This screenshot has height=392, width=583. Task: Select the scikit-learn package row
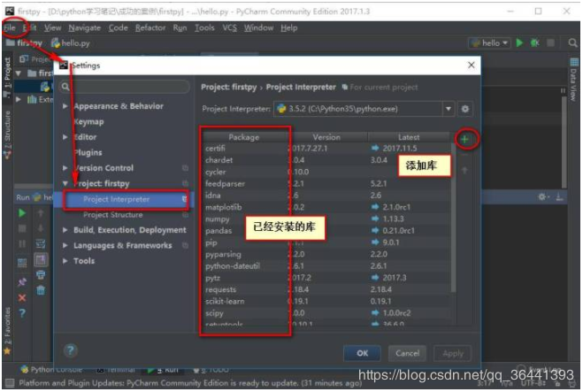tap(327, 301)
